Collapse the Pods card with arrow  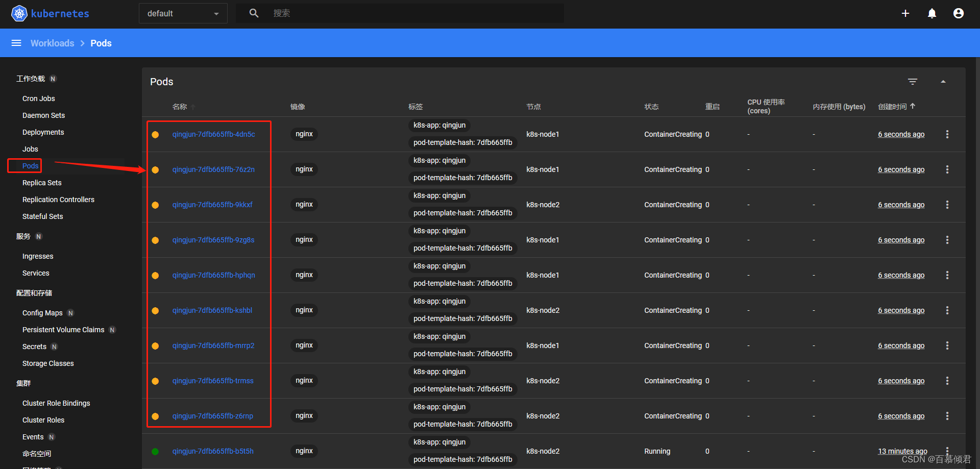point(943,82)
